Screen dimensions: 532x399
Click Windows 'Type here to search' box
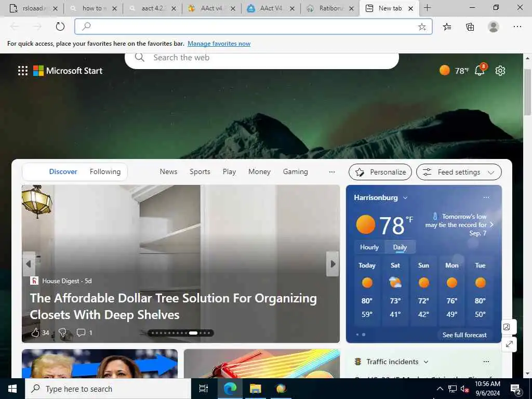click(x=108, y=389)
